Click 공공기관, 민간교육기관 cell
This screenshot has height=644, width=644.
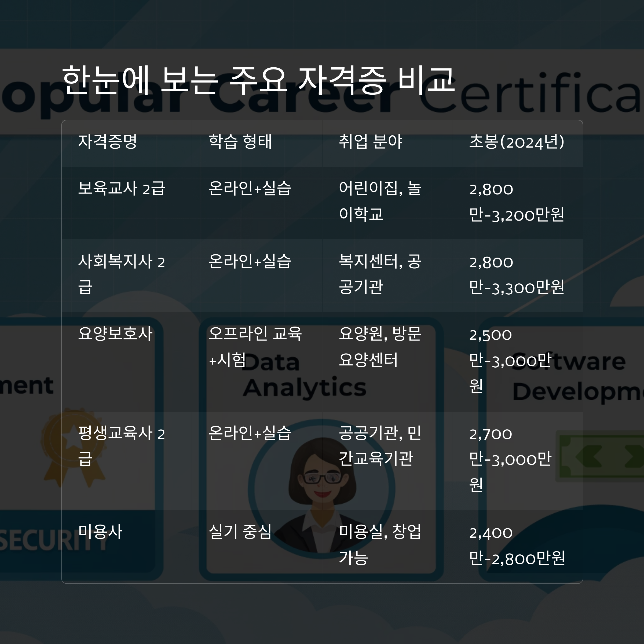click(x=380, y=445)
